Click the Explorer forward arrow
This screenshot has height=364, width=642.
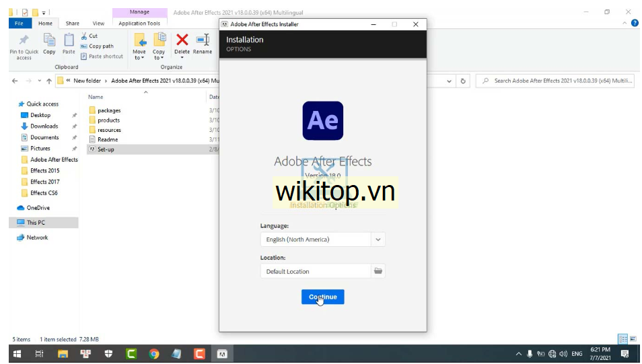28,81
